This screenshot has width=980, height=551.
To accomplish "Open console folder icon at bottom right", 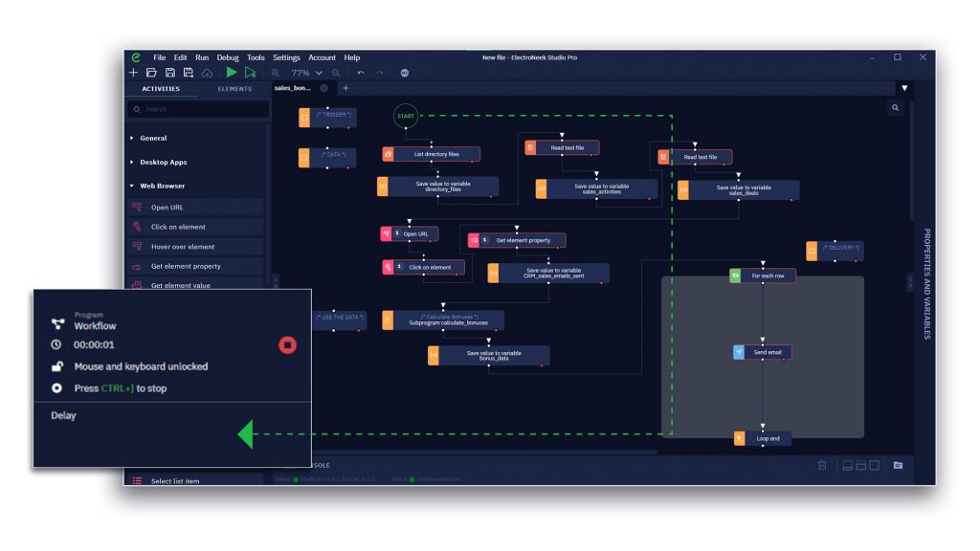I will (898, 466).
